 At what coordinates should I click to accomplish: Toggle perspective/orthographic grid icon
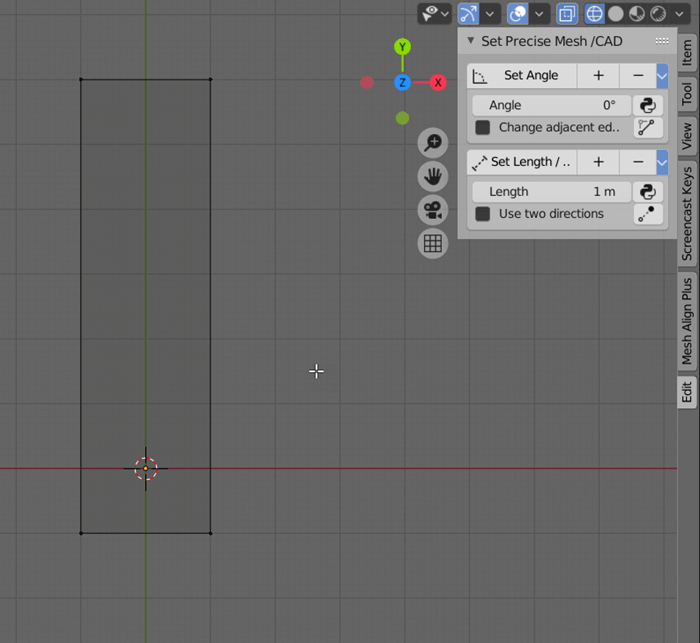[x=433, y=243]
